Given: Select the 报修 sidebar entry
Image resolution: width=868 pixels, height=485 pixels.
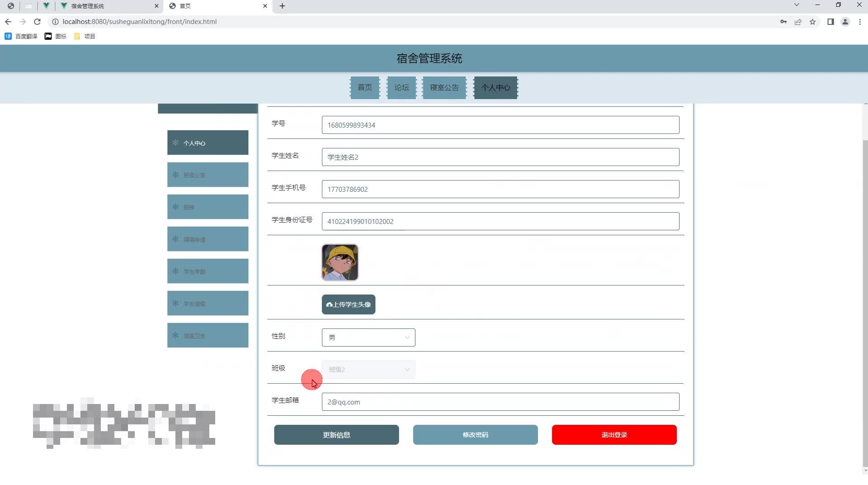Looking at the screenshot, I should (x=208, y=207).
